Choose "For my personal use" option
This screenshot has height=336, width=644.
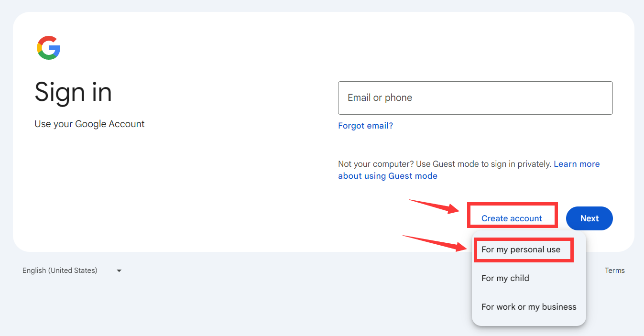pos(521,249)
